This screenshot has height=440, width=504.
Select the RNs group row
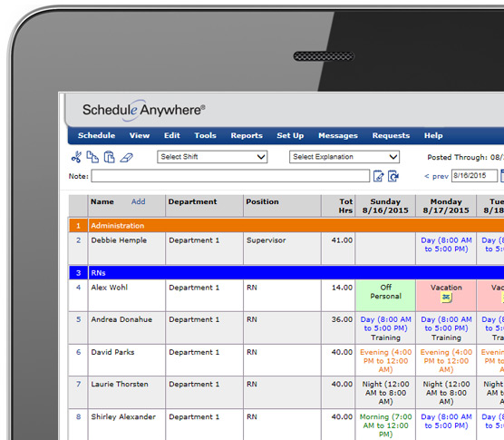coord(286,273)
